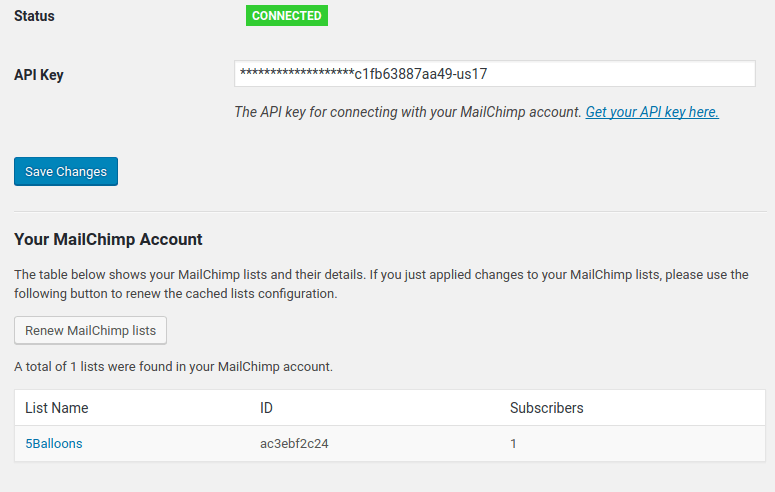This screenshot has height=492, width=775.
Task: Click the paragraph about cached lists configuration
Action: 381,284
